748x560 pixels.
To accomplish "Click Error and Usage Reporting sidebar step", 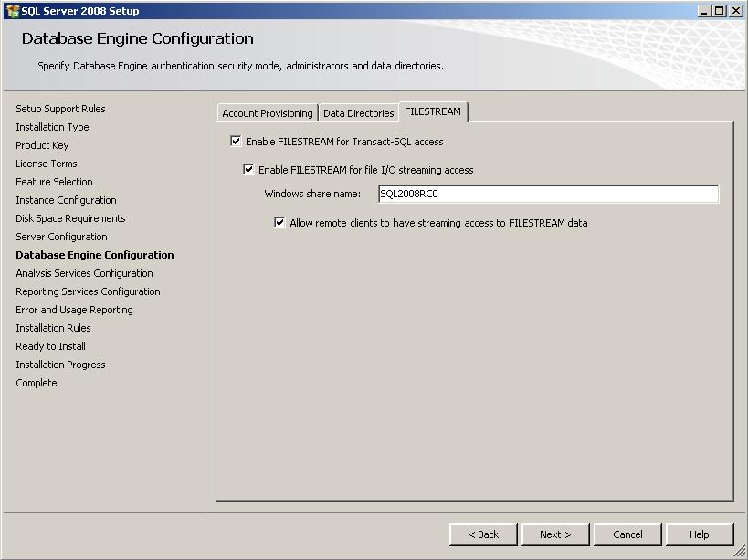I will pyautogui.click(x=74, y=310).
